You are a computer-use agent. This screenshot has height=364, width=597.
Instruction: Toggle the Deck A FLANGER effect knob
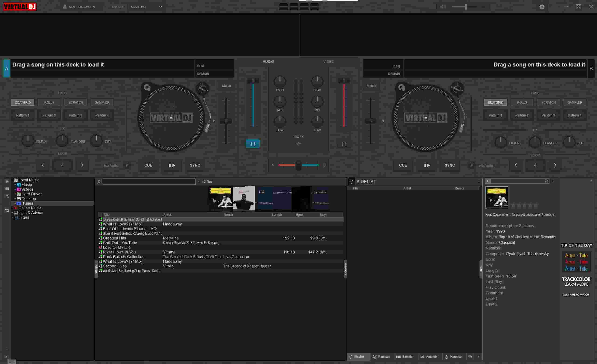[62, 141]
